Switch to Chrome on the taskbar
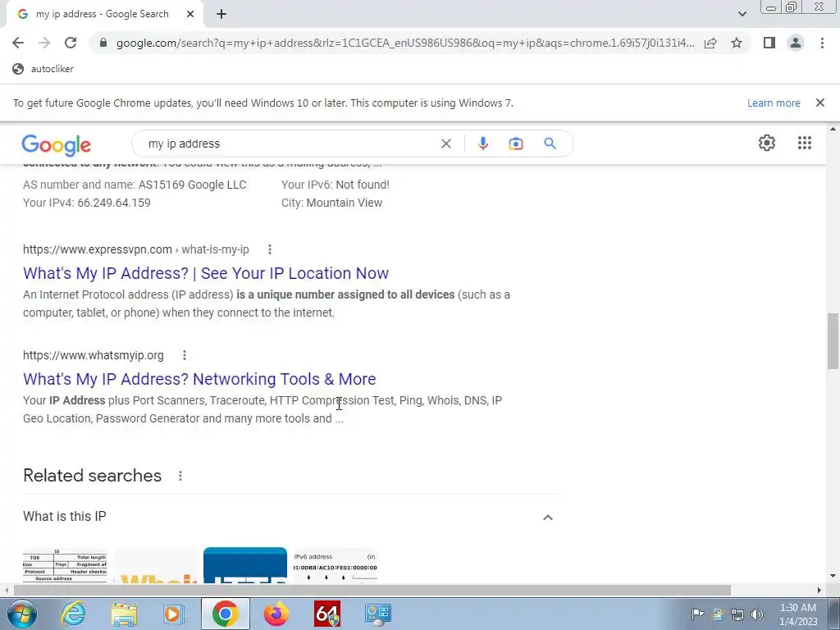The height and width of the screenshot is (630, 840). [225, 614]
